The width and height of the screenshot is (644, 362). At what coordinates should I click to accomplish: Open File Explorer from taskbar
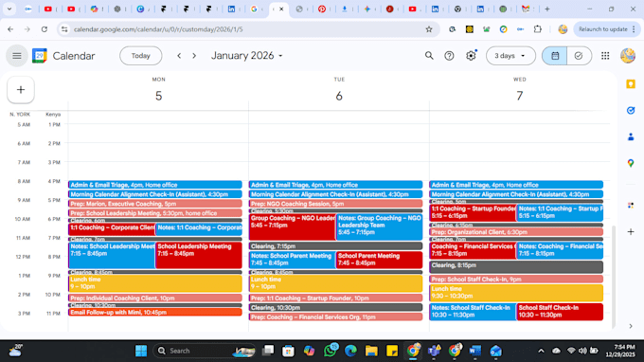[x=371, y=351]
